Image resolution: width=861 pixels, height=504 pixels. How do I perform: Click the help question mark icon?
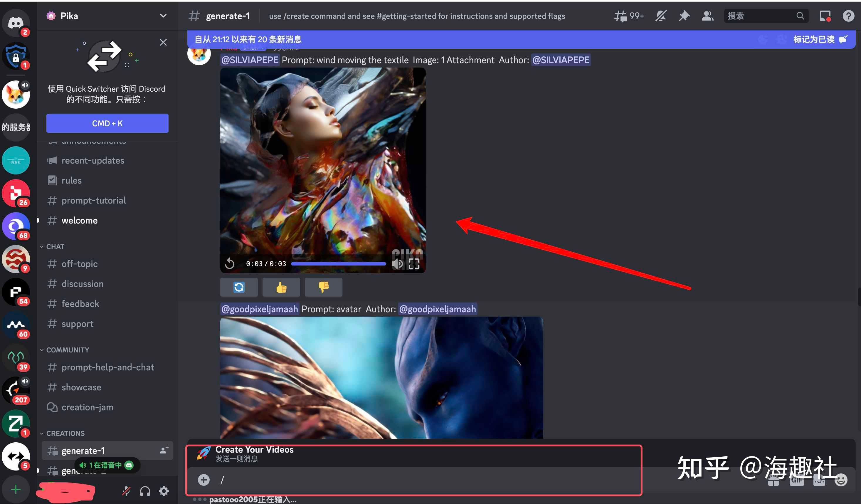(848, 16)
